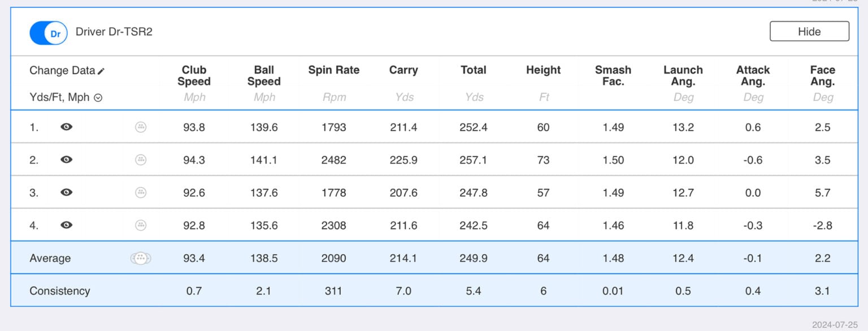The width and height of the screenshot is (868, 331).
Task: Click the Change Data pencil icon
Action: point(101,71)
